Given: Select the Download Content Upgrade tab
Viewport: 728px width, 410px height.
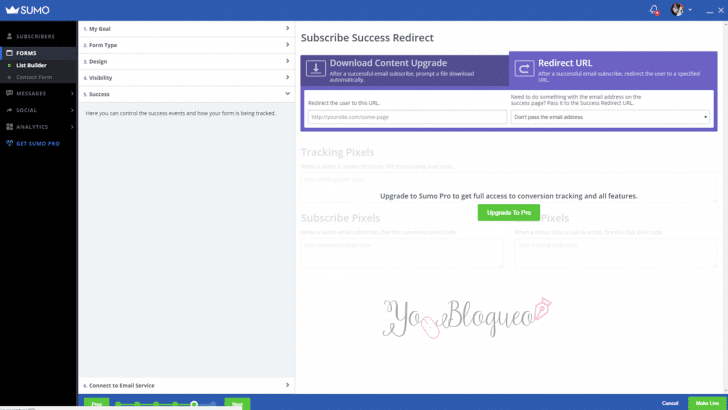Looking at the screenshot, I should (404, 71).
